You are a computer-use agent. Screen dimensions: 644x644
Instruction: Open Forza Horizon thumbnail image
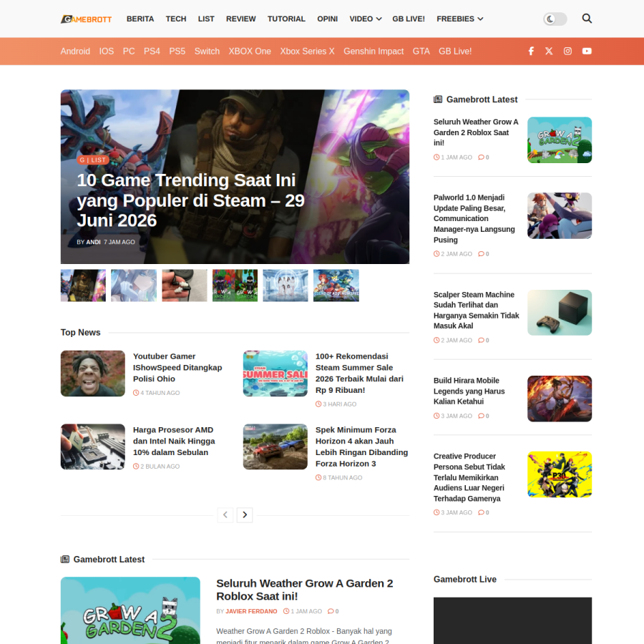click(275, 447)
